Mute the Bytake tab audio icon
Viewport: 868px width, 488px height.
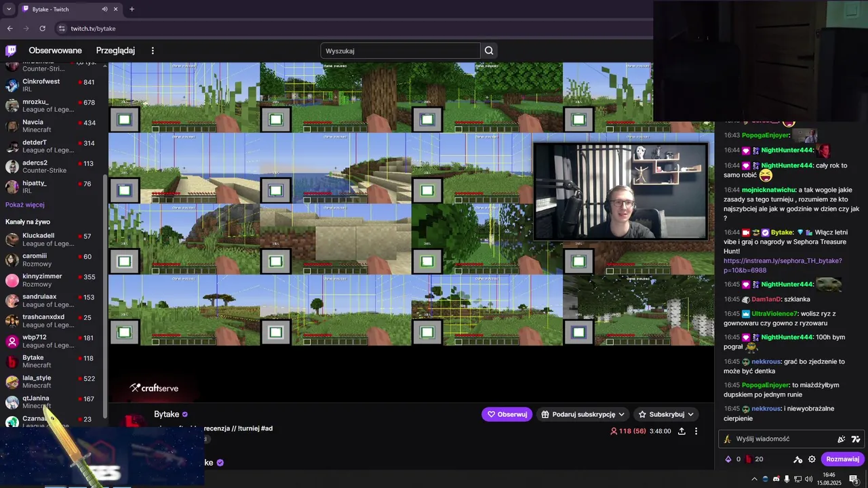(x=104, y=9)
